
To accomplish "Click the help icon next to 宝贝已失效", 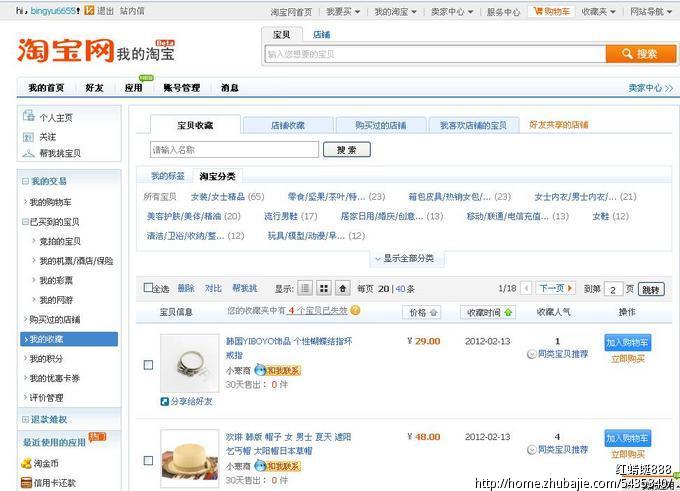I will coord(355,310).
